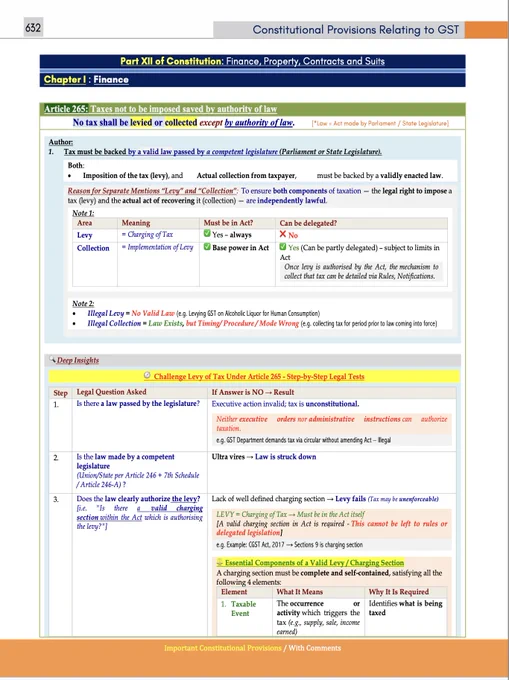Click 'Does the law clearly authorize the levy?'
The width and height of the screenshot is (509, 680).
[138, 499]
